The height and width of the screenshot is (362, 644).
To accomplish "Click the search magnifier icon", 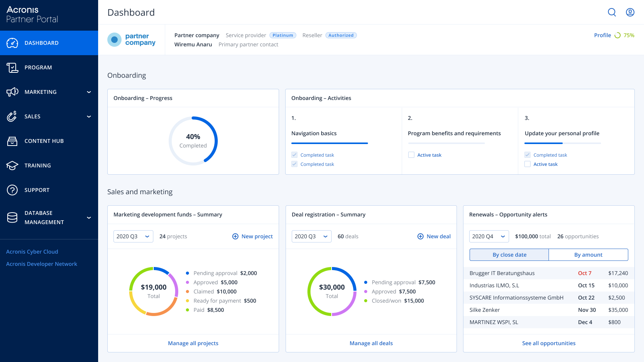I will [612, 12].
